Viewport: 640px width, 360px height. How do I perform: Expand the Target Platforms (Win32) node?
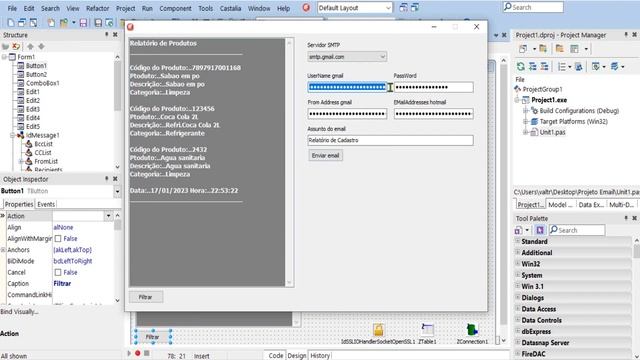(x=526, y=121)
